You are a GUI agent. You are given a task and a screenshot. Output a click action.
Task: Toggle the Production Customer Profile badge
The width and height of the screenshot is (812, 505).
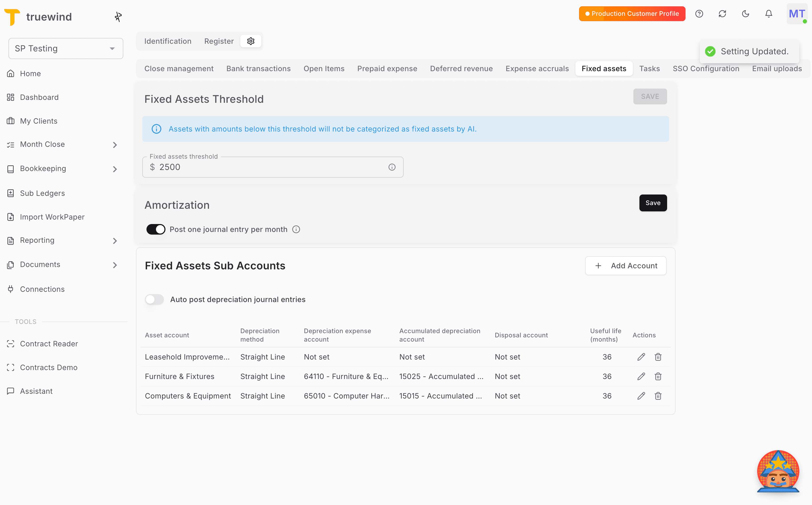pos(631,14)
